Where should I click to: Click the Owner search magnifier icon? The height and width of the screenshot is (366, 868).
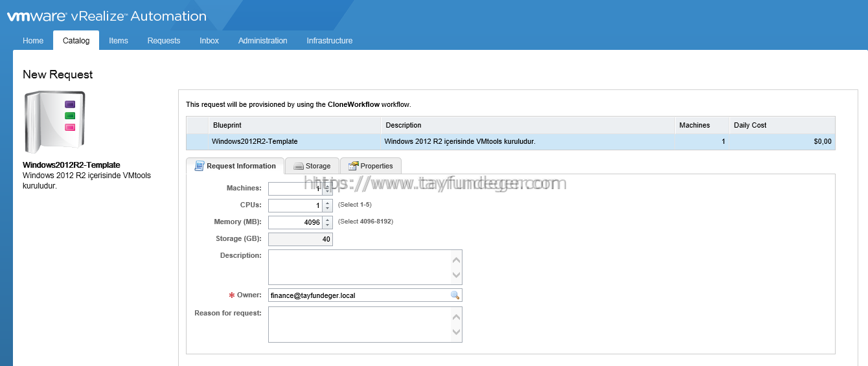coord(455,295)
